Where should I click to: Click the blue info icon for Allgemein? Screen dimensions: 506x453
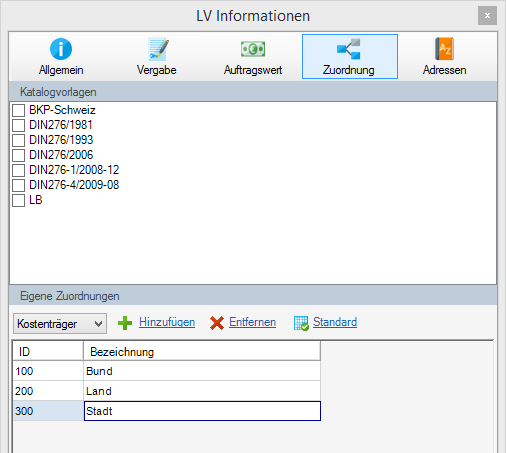tap(61, 49)
